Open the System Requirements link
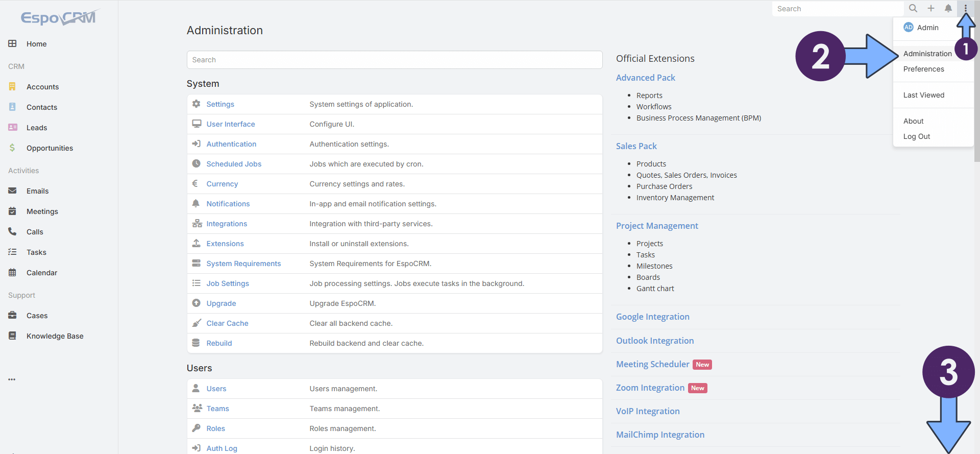Screen dimensions: 980x454 coord(243,264)
